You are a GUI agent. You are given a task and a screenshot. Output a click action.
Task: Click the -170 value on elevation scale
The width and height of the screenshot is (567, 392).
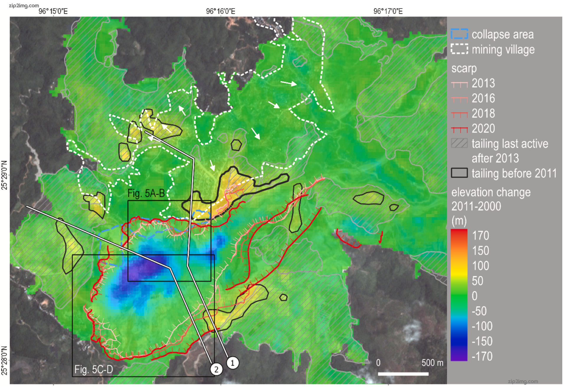coord(482,356)
